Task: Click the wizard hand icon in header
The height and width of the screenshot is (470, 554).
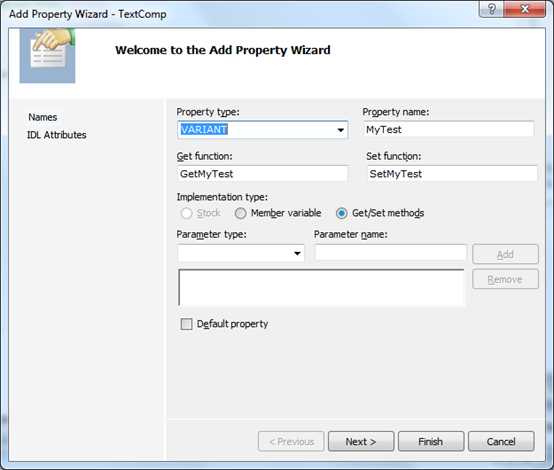Action: click(47, 55)
